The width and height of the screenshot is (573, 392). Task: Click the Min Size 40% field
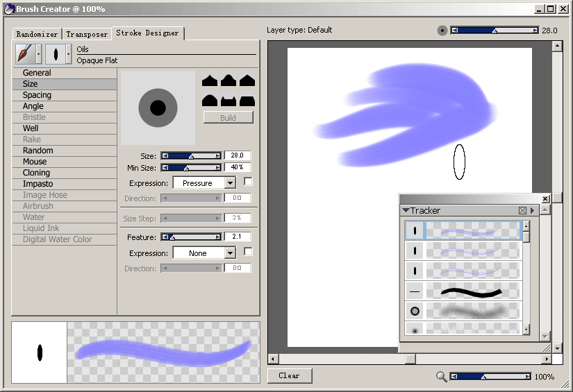pos(237,167)
